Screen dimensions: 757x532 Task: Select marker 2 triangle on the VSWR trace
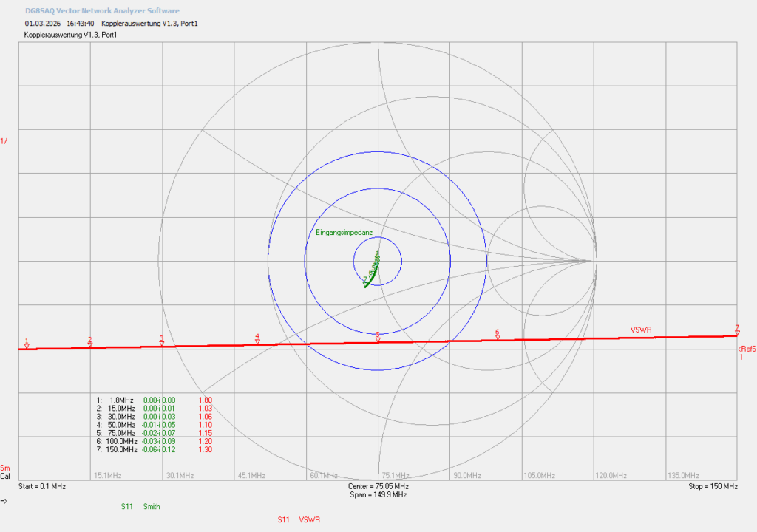(89, 344)
